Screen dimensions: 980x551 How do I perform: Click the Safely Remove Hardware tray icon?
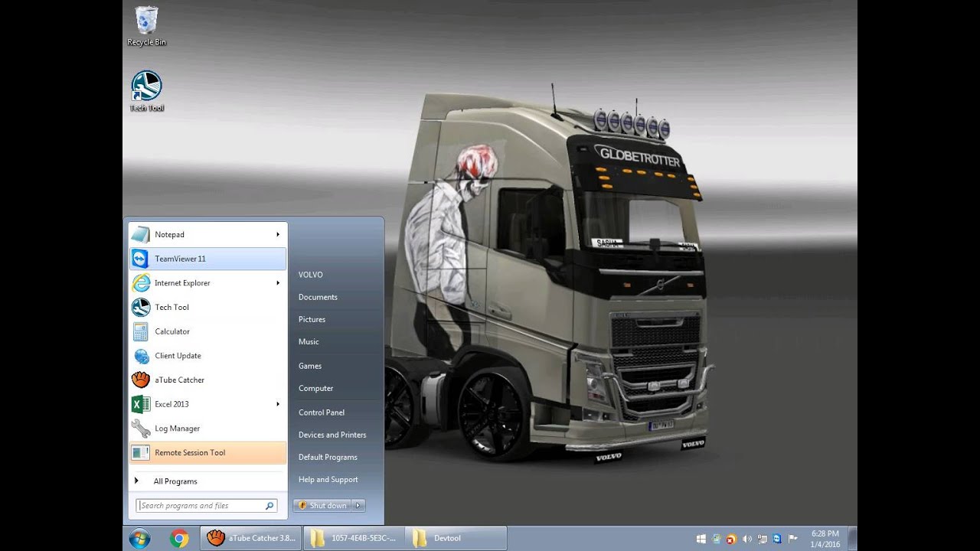pos(717,538)
